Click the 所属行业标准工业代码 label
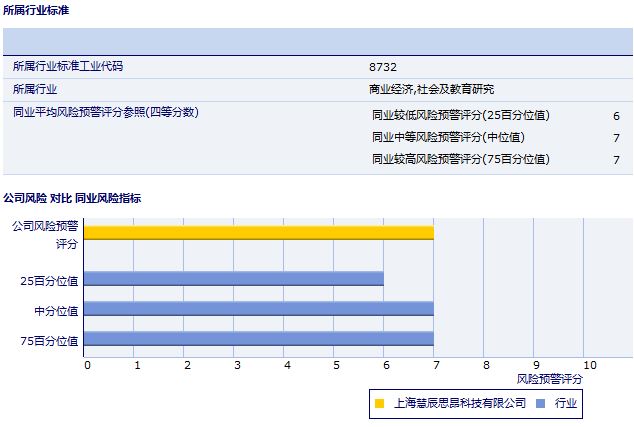 (x=68, y=66)
